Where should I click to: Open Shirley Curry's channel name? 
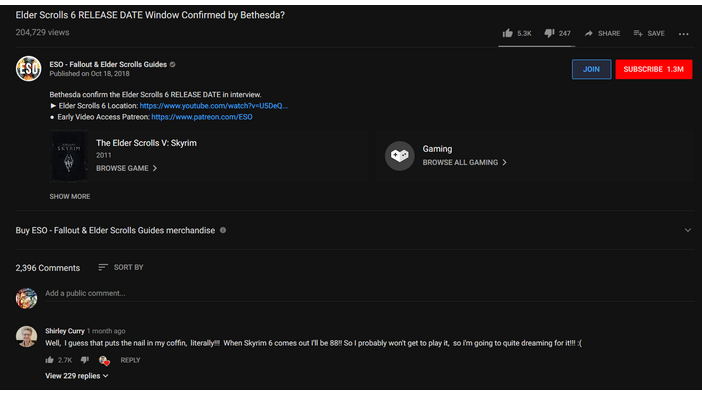[64, 331]
